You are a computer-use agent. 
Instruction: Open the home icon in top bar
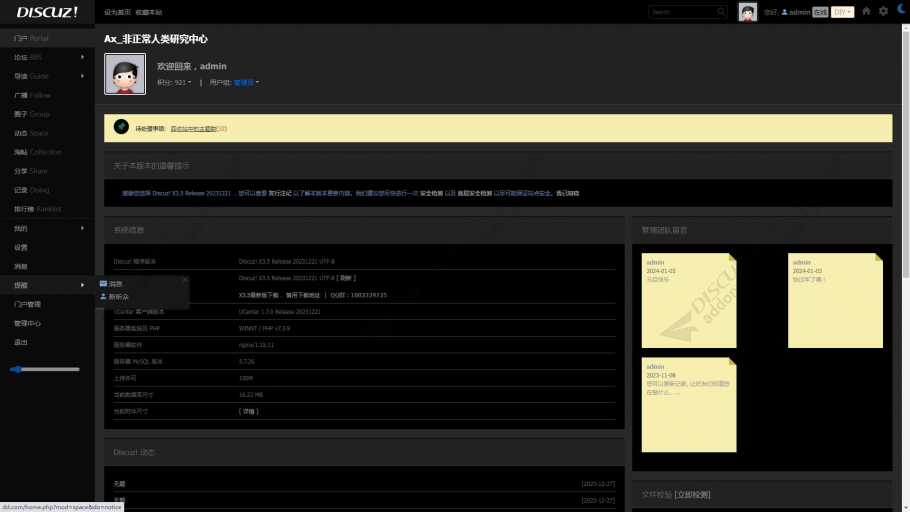point(866,11)
